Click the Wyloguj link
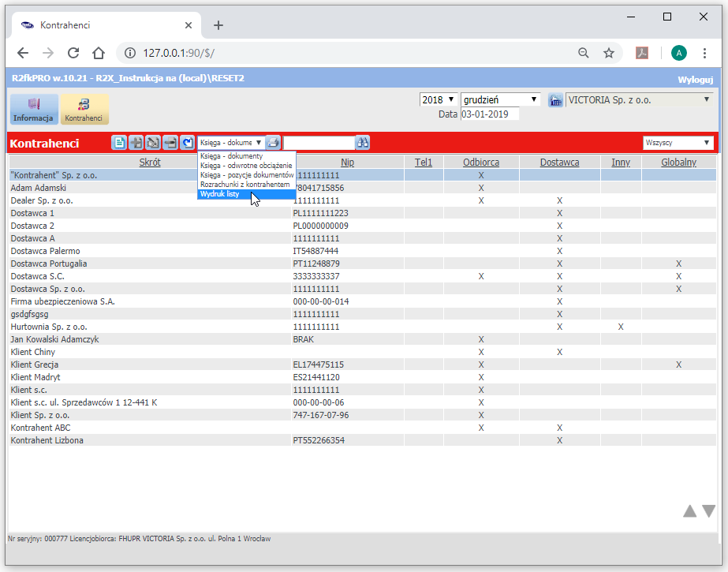Screen dimensions: 728x572 click(695, 80)
